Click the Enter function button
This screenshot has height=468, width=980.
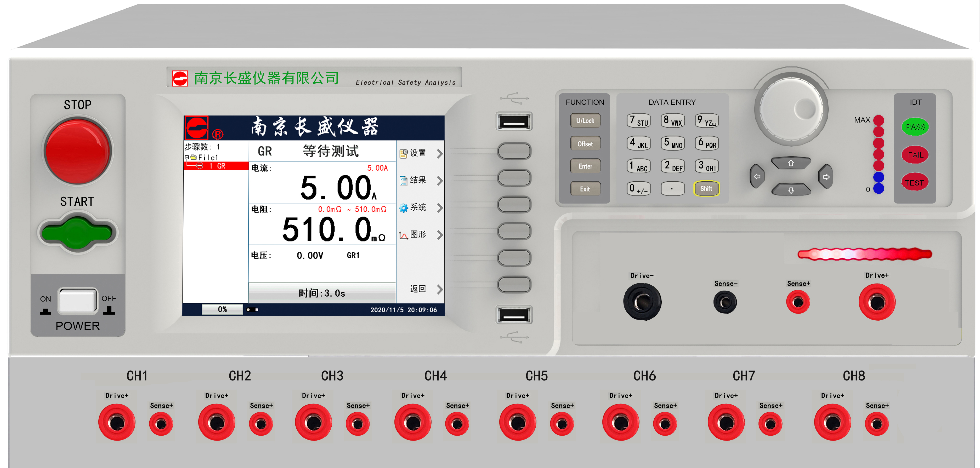coord(585,166)
